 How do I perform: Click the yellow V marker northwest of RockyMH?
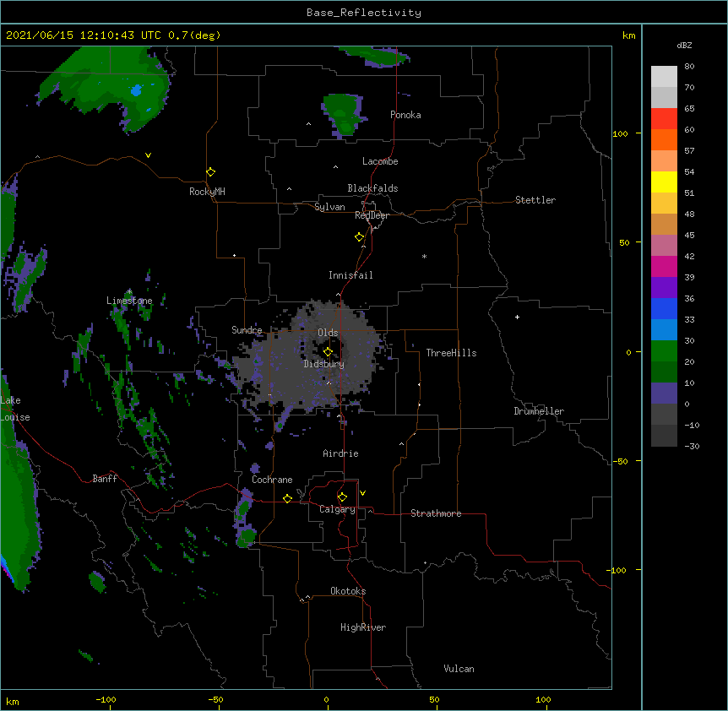(148, 155)
